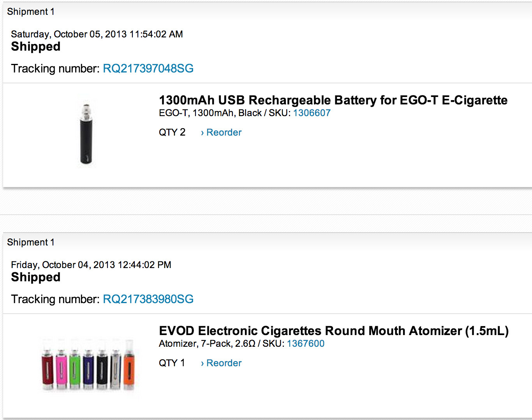Image resolution: width=532 pixels, height=420 pixels.
Task: Select the EVOD Electronic Cigarettes Atomizer title
Action: coord(333,331)
